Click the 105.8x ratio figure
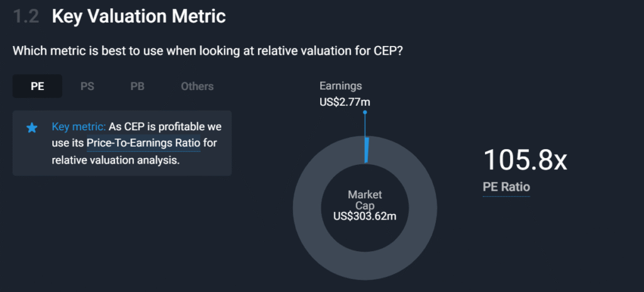The width and height of the screenshot is (644, 292). [x=525, y=160]
